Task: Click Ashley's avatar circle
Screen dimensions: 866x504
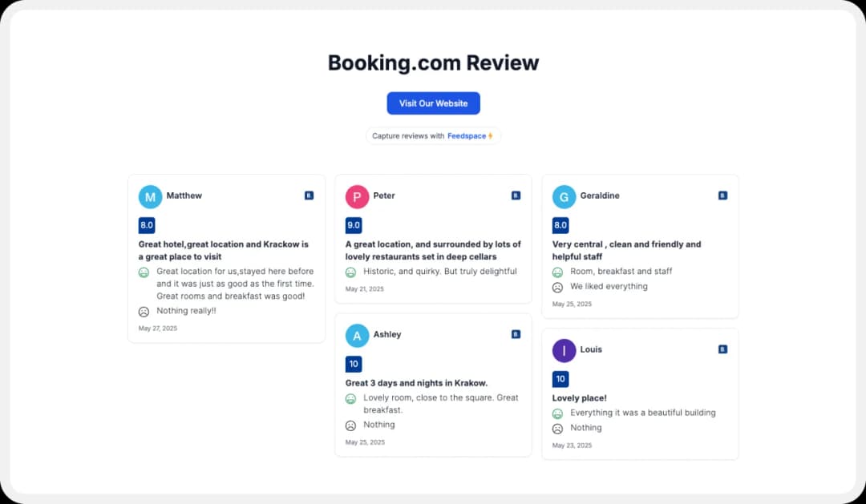Action: coord(357,335)
